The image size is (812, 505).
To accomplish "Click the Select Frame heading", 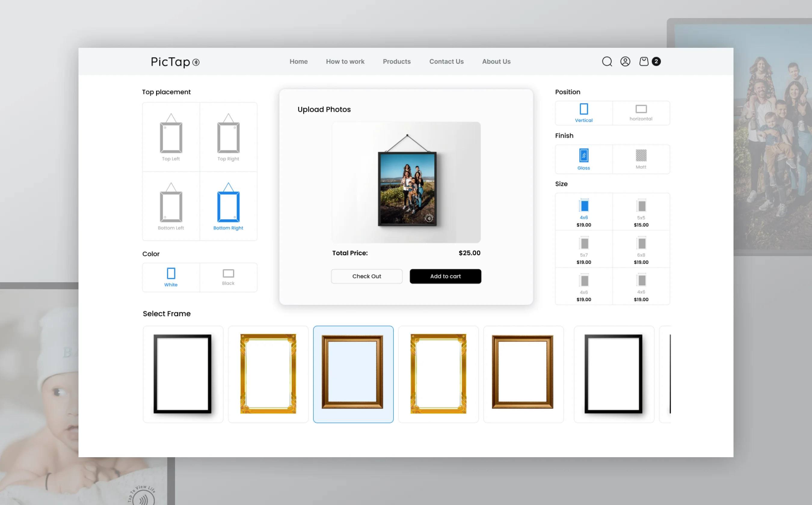I will [166, 314].
